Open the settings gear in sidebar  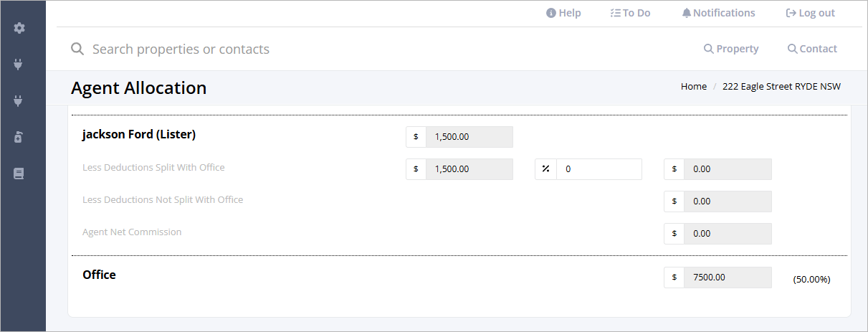pyautogui.click(x=19, y=28)
